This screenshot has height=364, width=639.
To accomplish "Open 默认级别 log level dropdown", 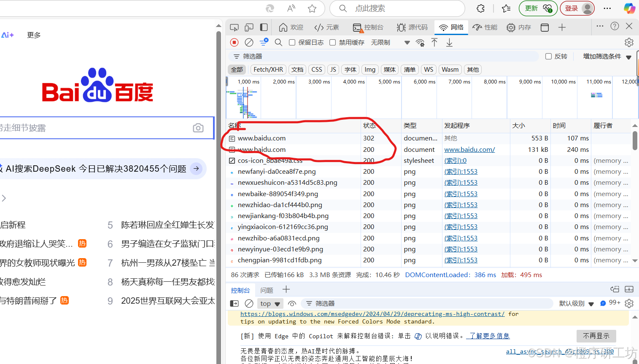I will pyautogui.click(x=576, y=303).
